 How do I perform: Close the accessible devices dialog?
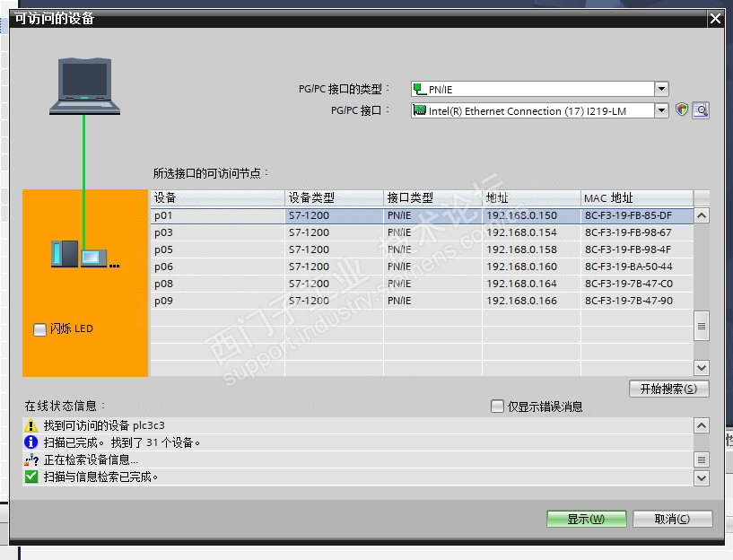tap(715, 19)
